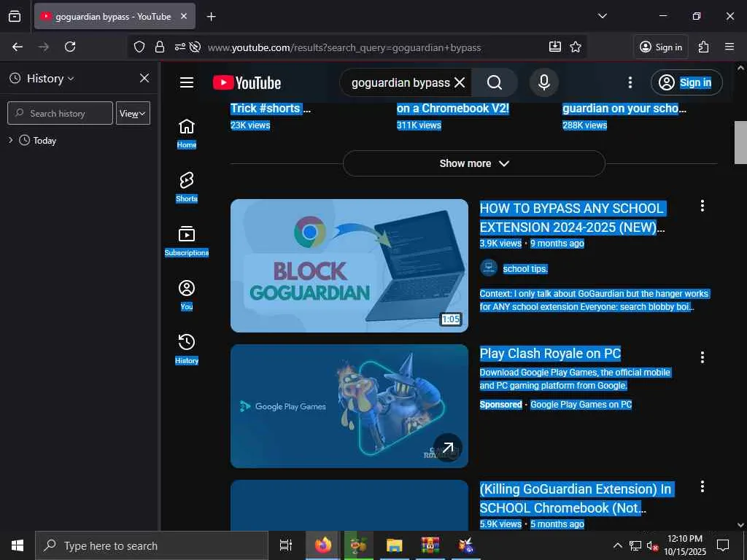This screenshot has height=560, width=747.
Task: Open a new tab with plus button
Action: point(211,17)
